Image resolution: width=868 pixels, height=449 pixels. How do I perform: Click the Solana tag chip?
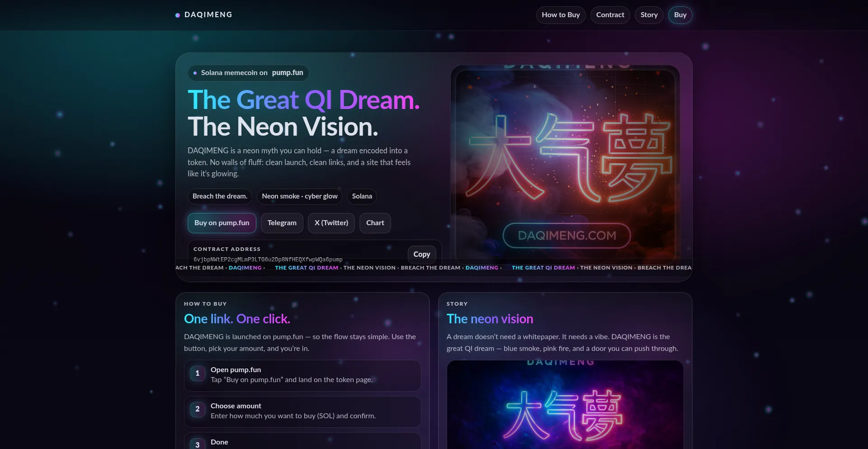[362, 196]
